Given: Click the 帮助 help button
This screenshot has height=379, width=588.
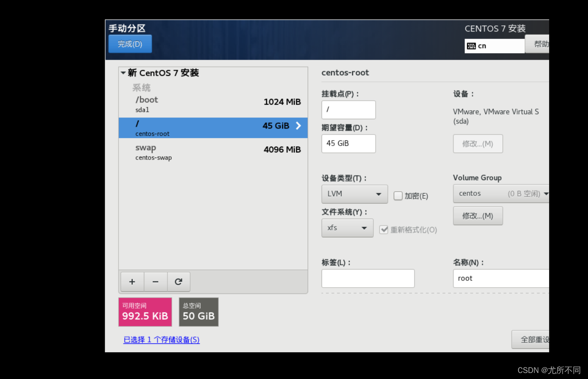Looking at the screenshot, I should (538, 44).
